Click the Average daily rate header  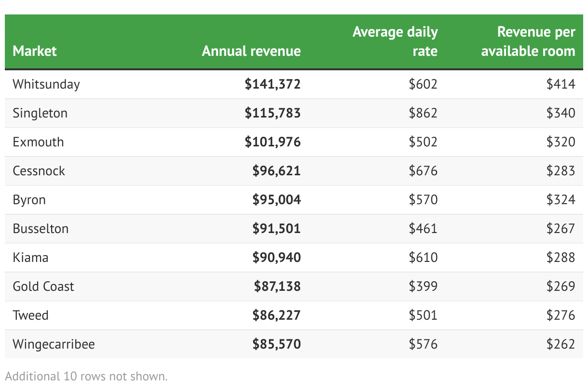(x=395, y=41)
